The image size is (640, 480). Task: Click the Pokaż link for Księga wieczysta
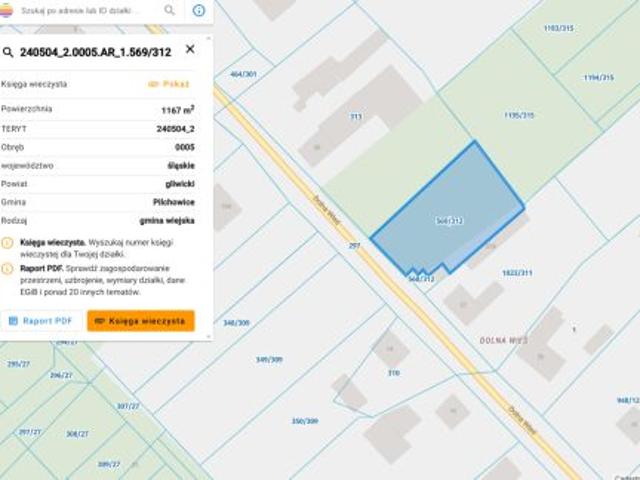point(168,84)
